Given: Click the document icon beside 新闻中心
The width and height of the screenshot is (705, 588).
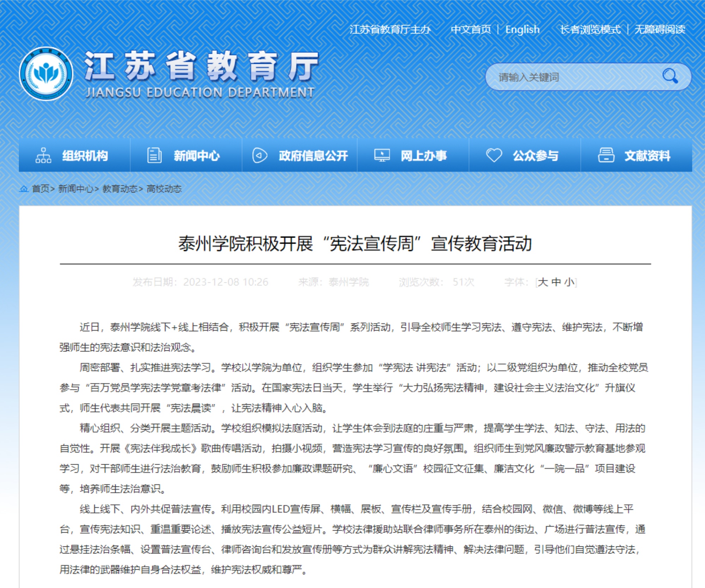Looking at the screenshot, I should point(154,155).
